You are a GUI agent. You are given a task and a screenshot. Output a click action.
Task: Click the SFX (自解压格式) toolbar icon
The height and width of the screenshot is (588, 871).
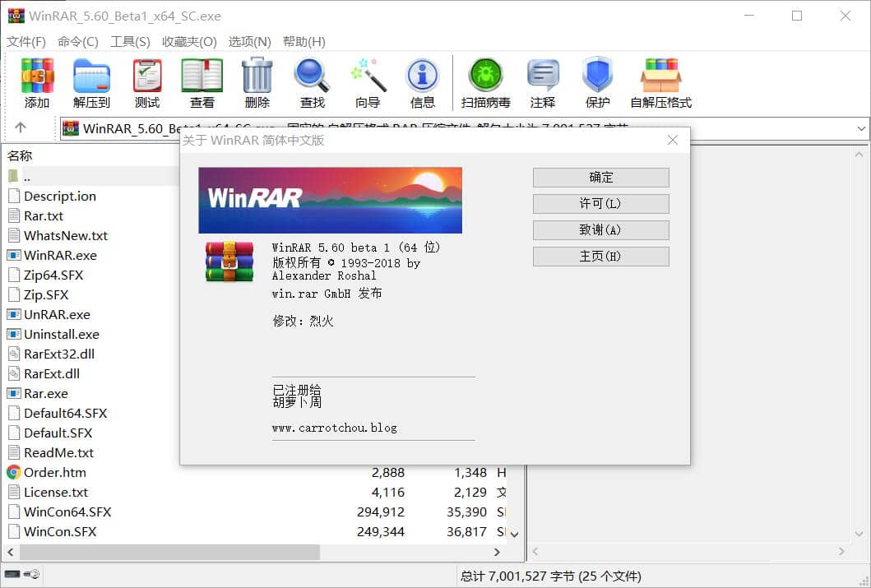[x=661, y=76]
